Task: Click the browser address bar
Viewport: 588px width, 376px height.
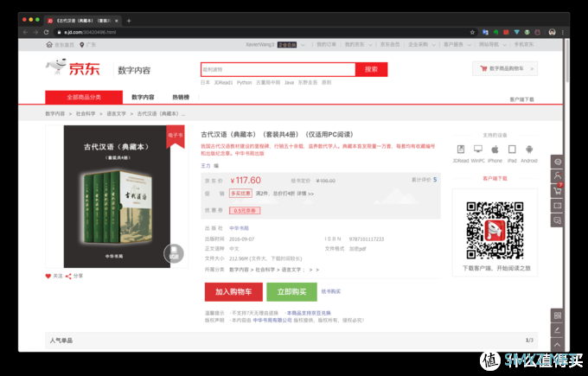Action: pyautogui.click(x=263, y=32)
